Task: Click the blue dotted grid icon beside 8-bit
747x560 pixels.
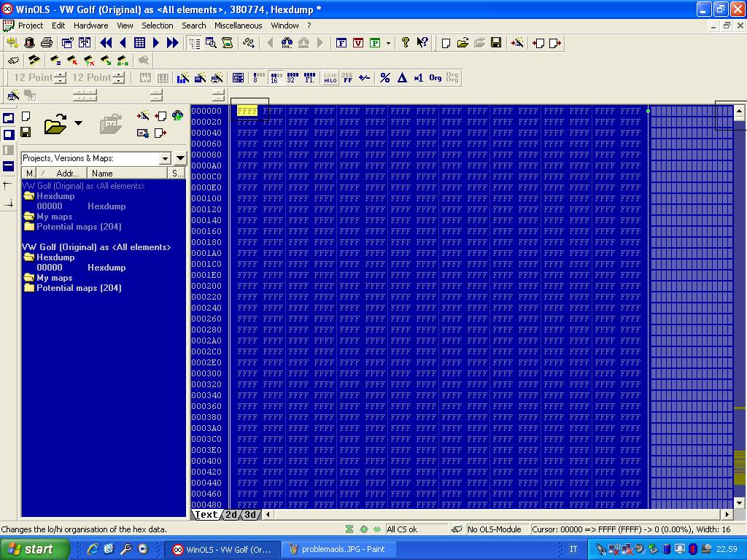Action: pos(239,77)
